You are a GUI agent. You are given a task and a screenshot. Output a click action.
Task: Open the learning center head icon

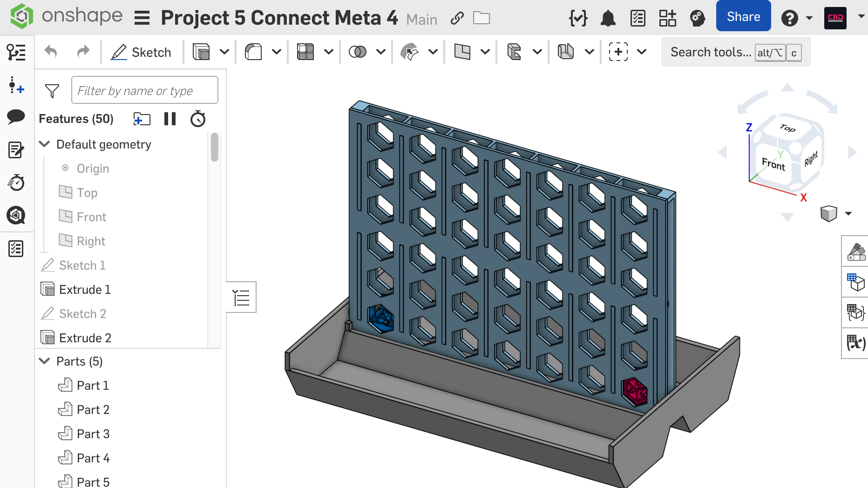click(x=698, y=18)
